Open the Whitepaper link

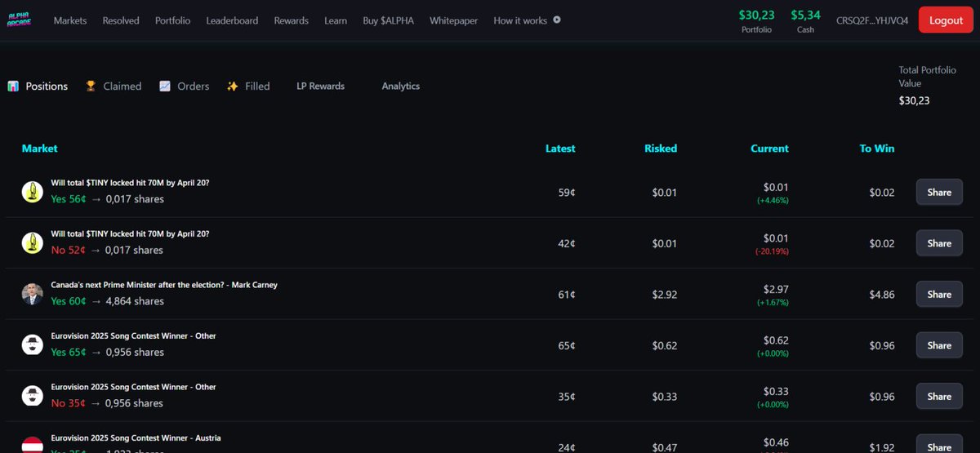[453, 20]
